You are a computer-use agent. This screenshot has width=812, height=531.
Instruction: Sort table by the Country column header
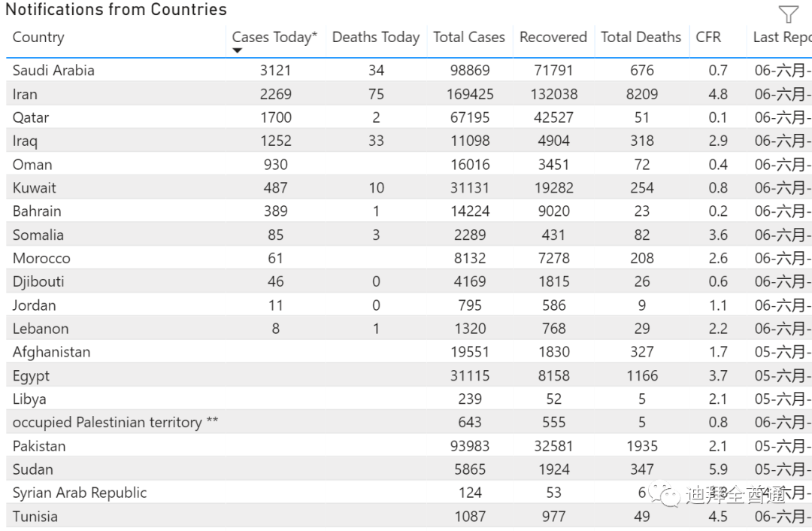pos(38,38)
